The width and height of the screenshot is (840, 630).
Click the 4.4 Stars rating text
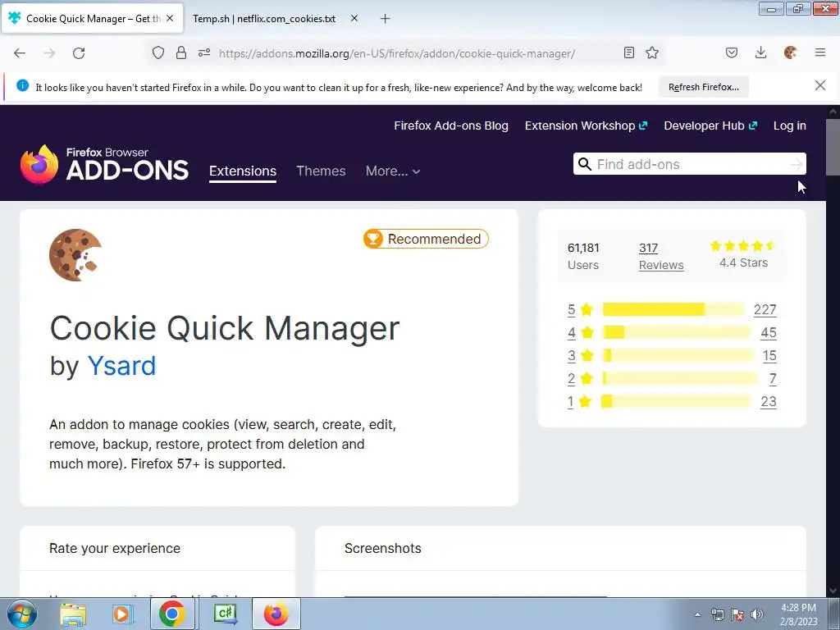[x=743, y=262]
